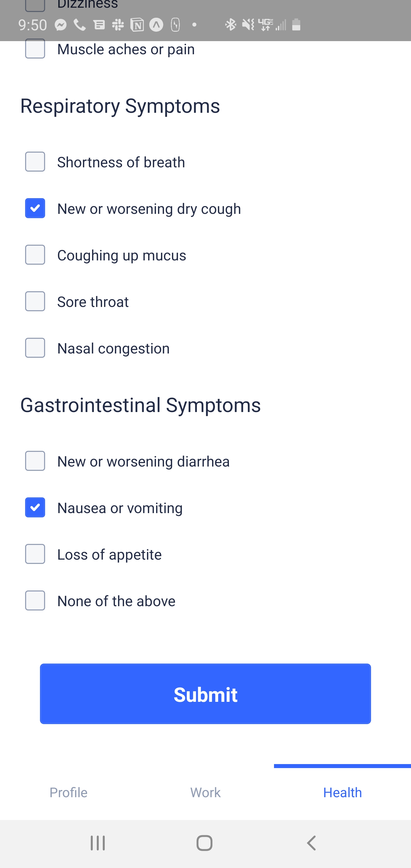Open the Work tab
The image size is (411, 868).
click(x=205, y=793)
